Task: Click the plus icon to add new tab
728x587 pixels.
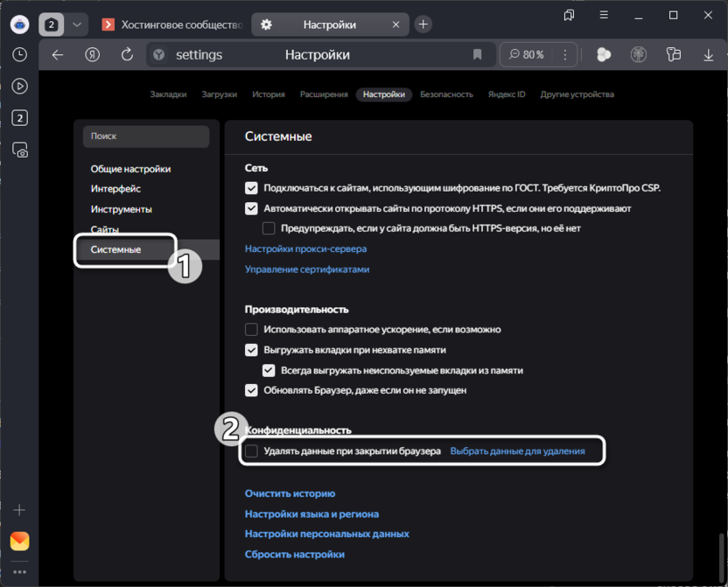Action: [423, 24]
